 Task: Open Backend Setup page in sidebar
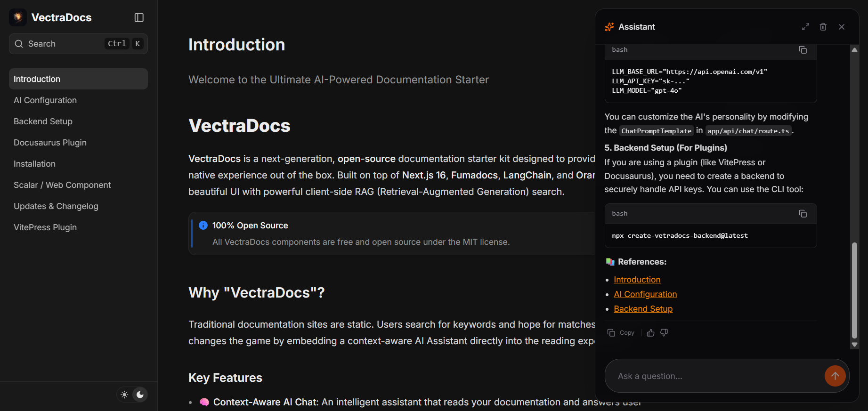pos(78,121)
